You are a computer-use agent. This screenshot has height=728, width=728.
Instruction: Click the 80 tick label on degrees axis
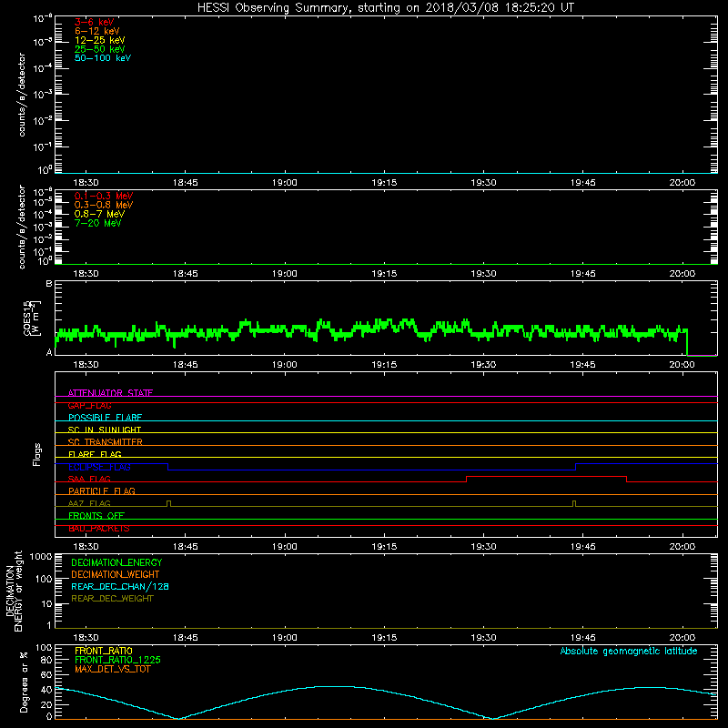pos(46,660)
